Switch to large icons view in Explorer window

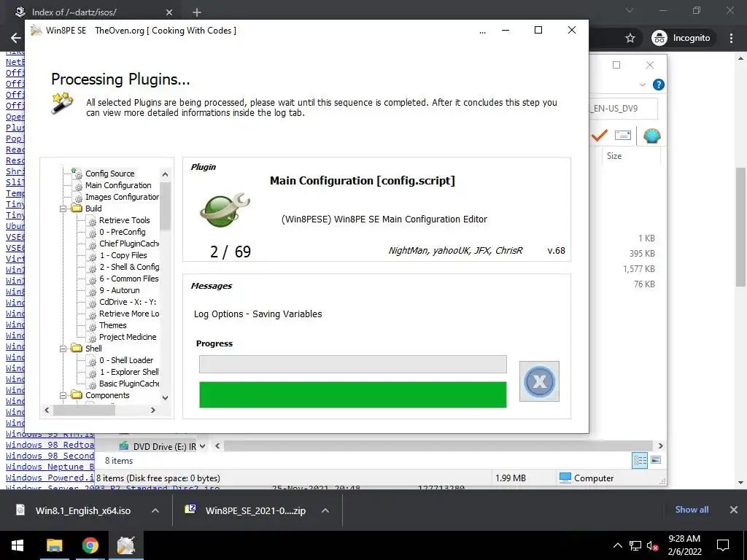pos(656,460)
